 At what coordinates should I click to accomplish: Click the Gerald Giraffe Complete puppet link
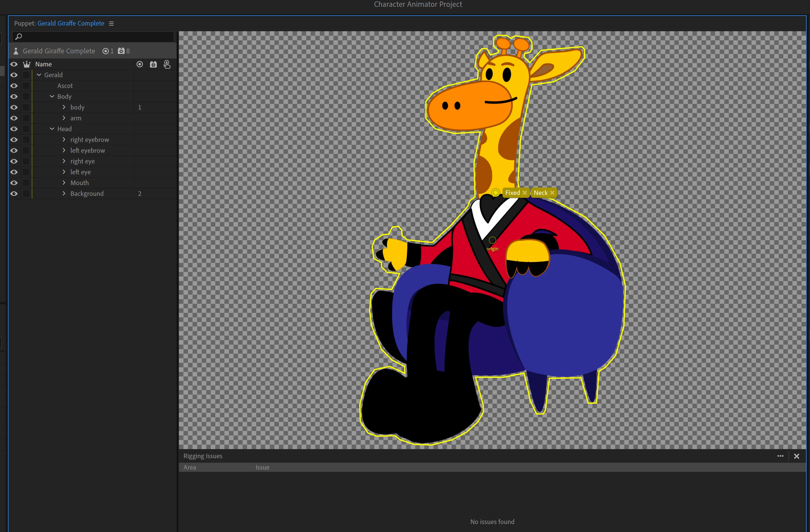[71, 24]
